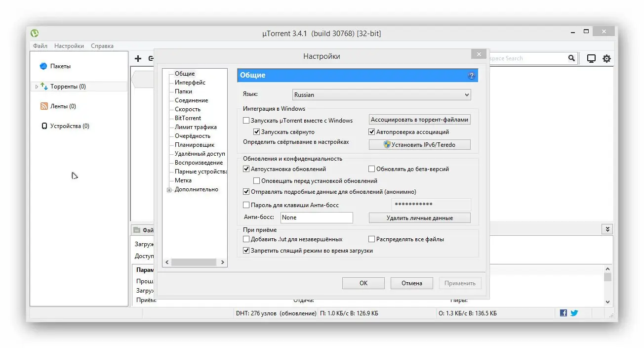Open remote devices monitor icon near search
The width and height of the screenshot is (644, 348).
[x=591, y=58]
